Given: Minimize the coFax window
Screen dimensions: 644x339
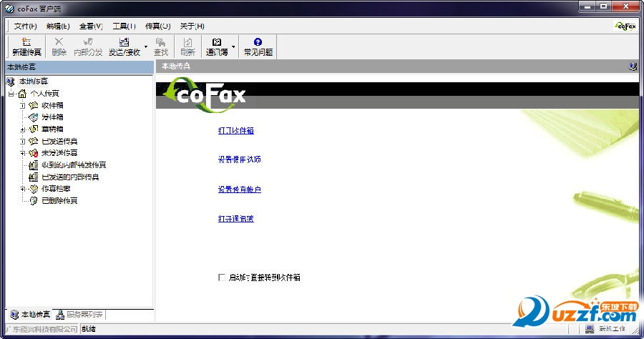Looking at the screenshot, I should (x=587, y=6).
